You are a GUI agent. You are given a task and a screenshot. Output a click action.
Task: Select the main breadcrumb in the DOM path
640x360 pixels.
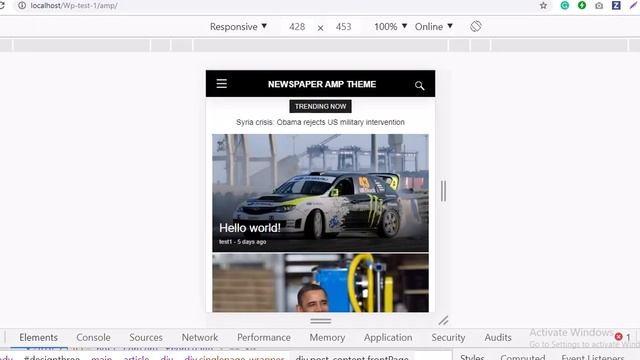101,358
